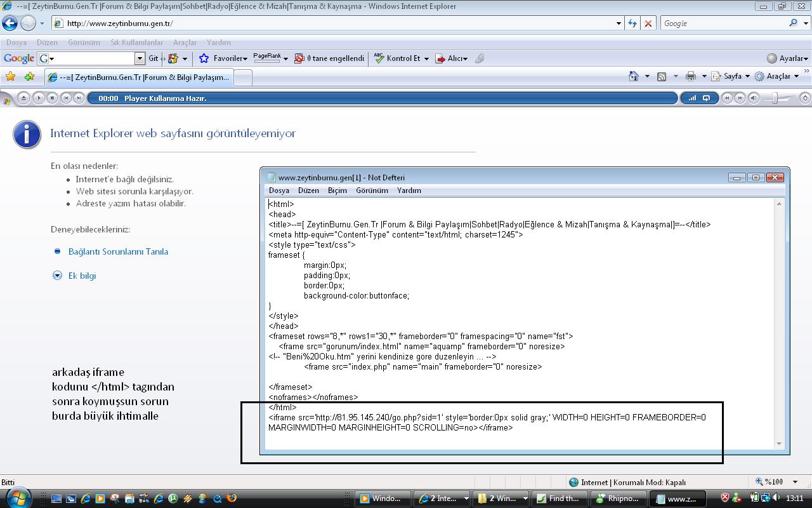Click the blank new tab button
The height and width of the screenshot is (508, 812).
click(x=243, y=77)
